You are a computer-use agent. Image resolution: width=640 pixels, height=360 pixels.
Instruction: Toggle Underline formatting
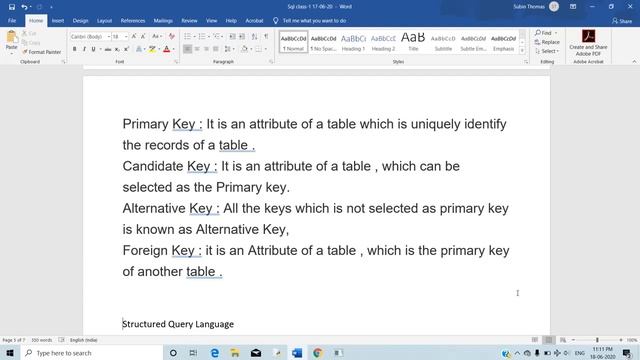point(93,49)
